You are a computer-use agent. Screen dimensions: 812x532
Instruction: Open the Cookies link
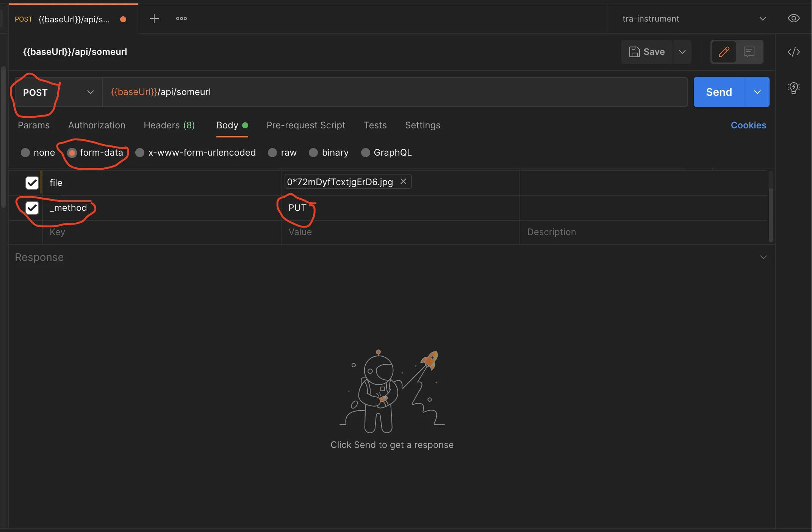pos(748,125)
